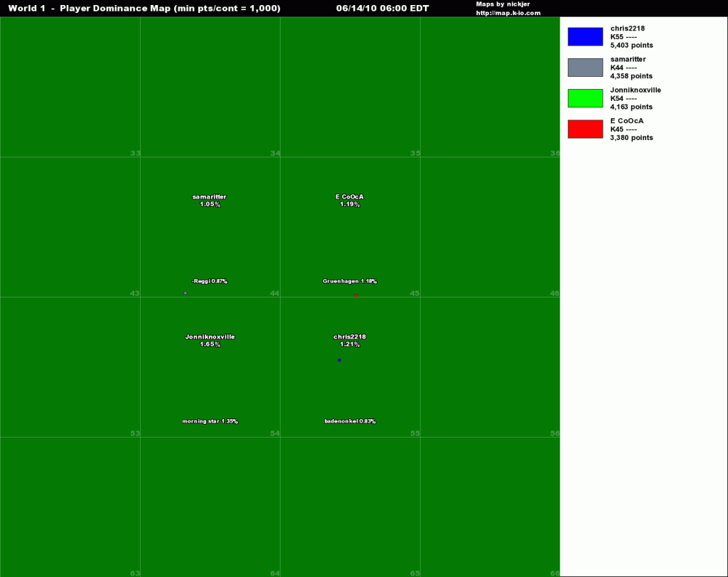728x577 pixels.
Task: Click the 'K54 ----' legend entry
Action: coord(623,98)
